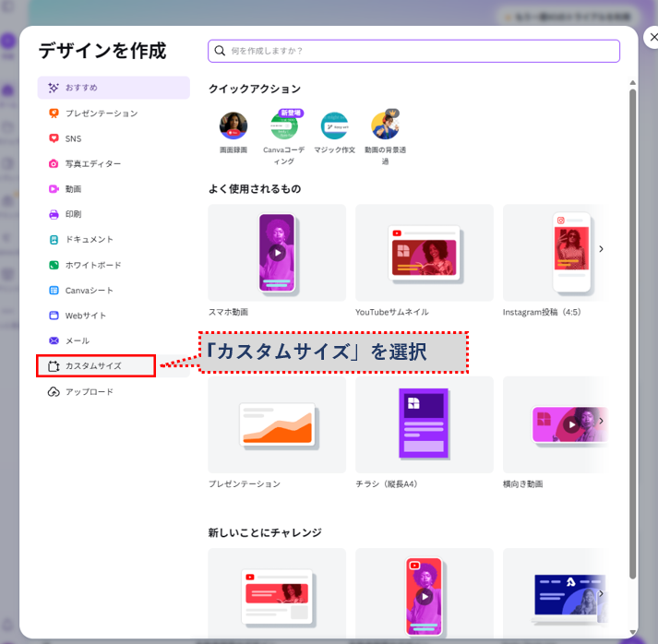
Task: Open the ホワイトボード category
Action: tap(92, 265)
